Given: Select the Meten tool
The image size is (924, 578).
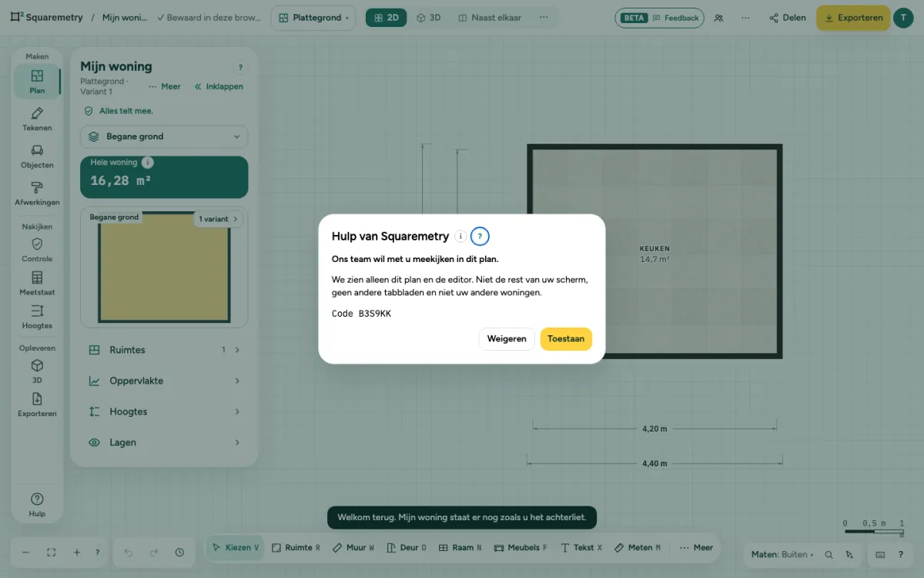Looking at the screenshot, I should 638,548.
